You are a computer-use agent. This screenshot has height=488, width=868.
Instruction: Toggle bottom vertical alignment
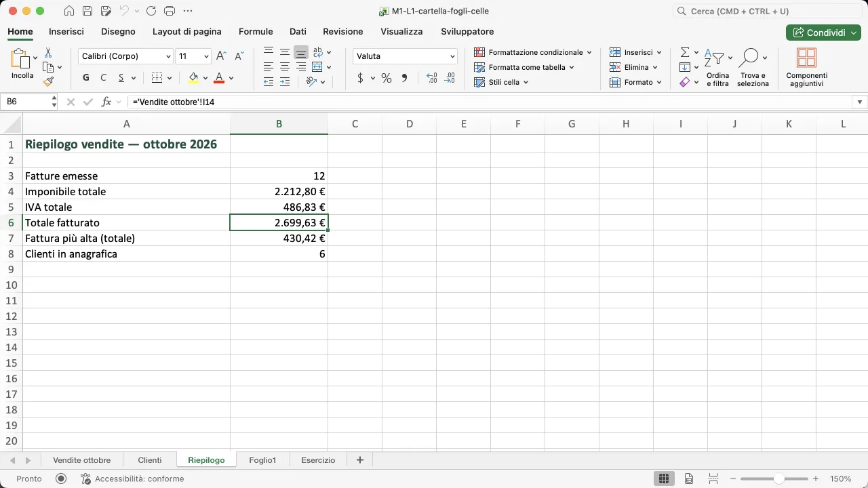point(301,52)
